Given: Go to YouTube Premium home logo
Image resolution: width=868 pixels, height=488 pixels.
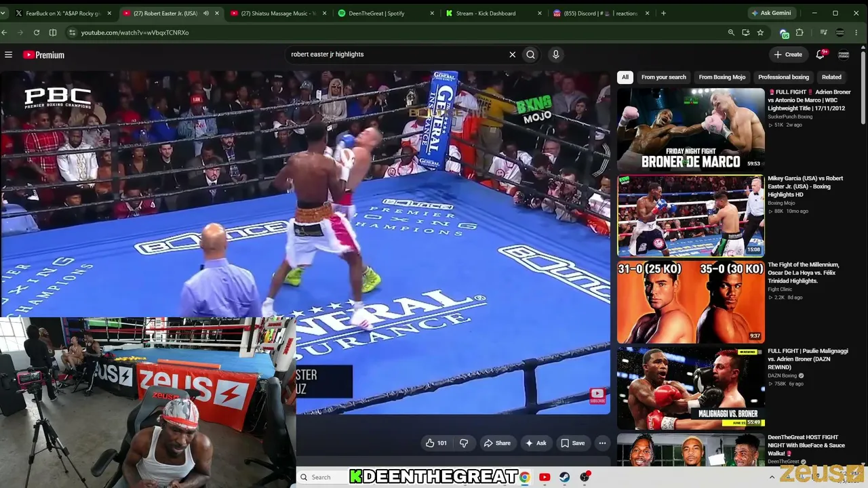Looking at the screenshot, I should point(43,55).
